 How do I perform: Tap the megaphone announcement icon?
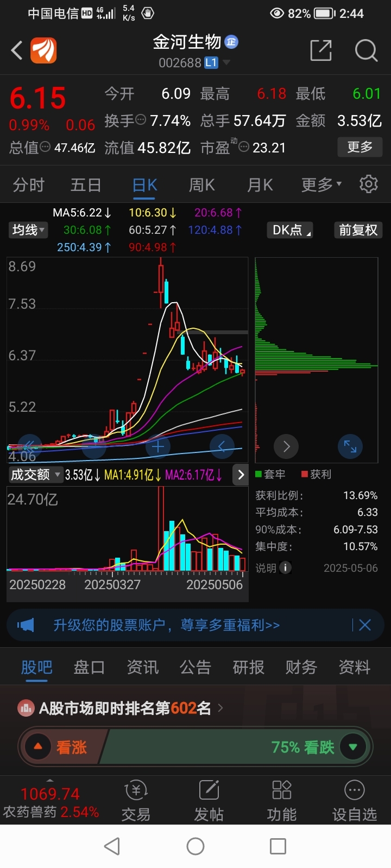(26, 625)
